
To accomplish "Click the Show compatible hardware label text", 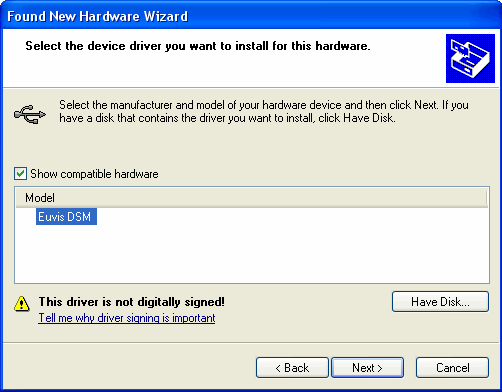I will click(x=94, y=174).
